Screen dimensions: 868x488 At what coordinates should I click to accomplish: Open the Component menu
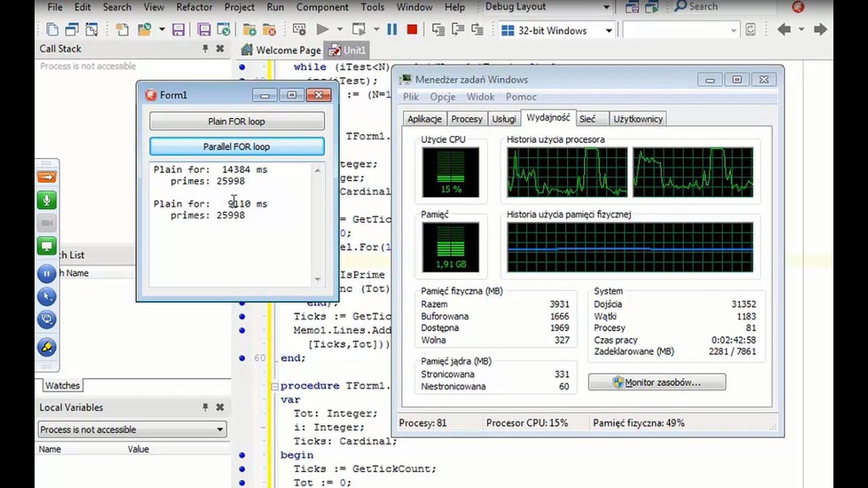tap(323, 7)
